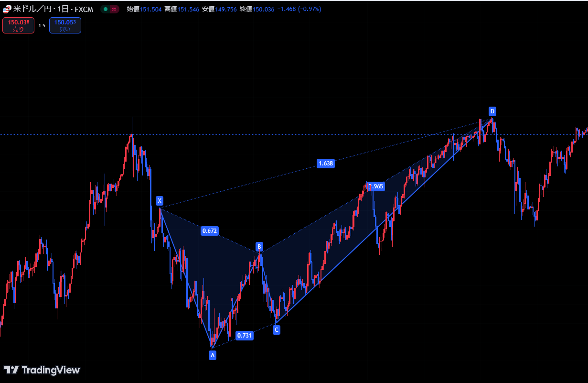588x383 pixels.
Task: Click the 0.731 ratio label
Action: click(245, 336)
